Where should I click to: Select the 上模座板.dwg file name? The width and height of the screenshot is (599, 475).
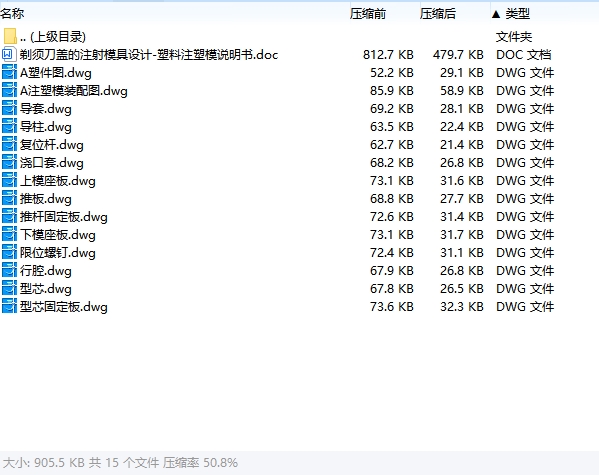coord(58,181)
